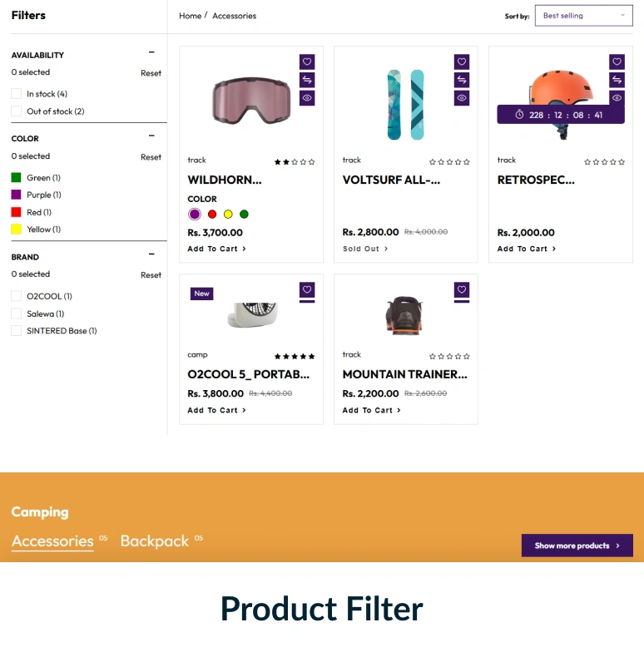Click compare icon on Wildhorn goggles

[307, 80]
